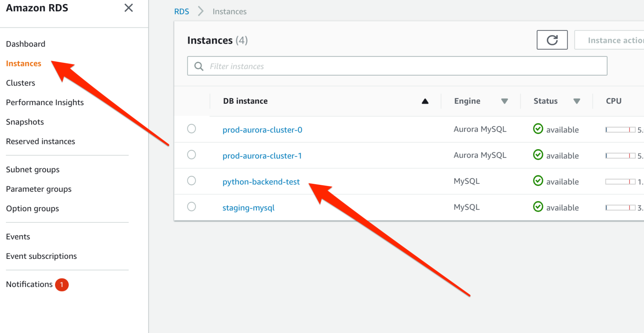Select the prod-aurora-cluster-0 radio button
The image size is (644, 333).
click(192, 129)
